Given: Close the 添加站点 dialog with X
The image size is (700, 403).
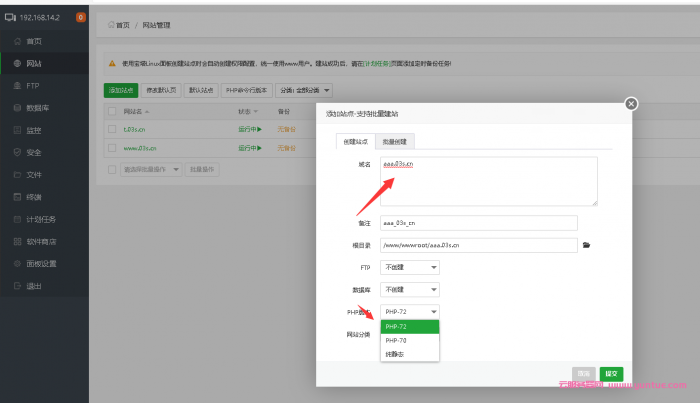Looking at the screenshot, I should 630,103.
